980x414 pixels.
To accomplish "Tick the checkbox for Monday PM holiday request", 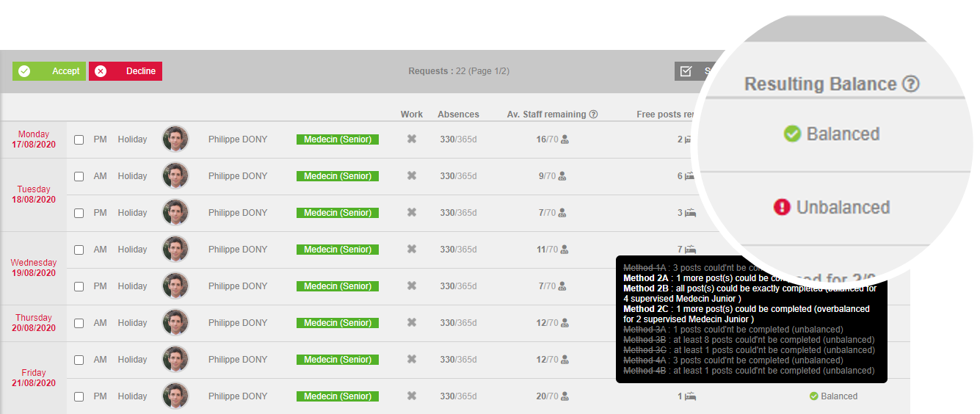I will pyautogui.click(x=79, y=139).
